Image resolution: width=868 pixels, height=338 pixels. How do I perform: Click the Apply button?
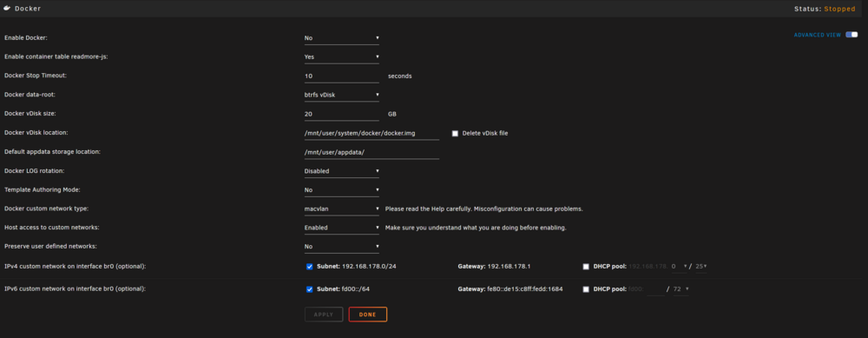pos(324,315)
